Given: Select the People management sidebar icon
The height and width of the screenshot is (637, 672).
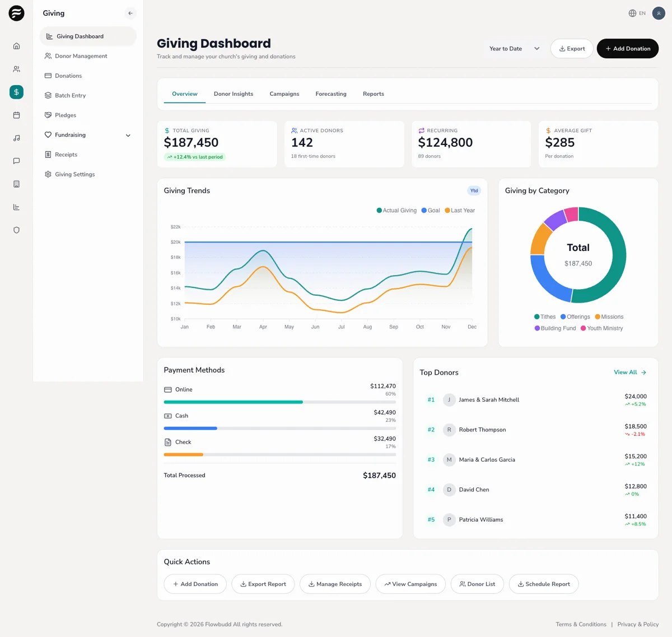Looking at the screenshot, I should click(16, 69).
